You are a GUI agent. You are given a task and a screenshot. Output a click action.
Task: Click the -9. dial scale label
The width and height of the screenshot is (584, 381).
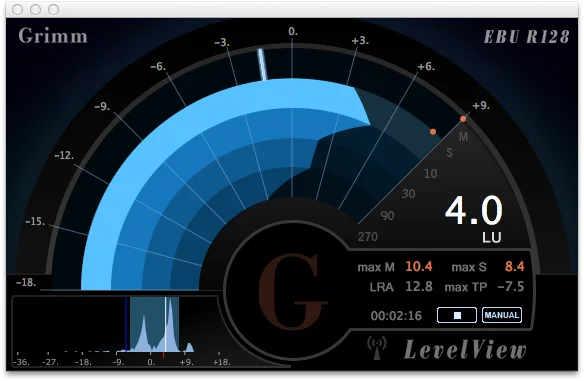click(102, 107)
